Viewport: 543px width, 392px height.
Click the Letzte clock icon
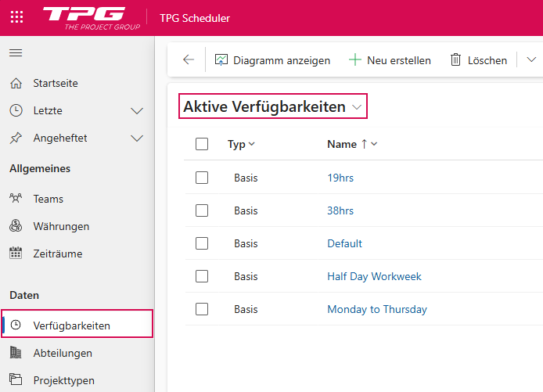click(x=16, y=110)
